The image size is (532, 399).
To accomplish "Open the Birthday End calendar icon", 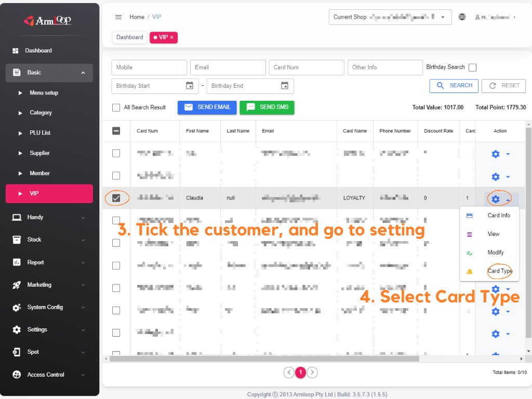I will click(285, 86).
